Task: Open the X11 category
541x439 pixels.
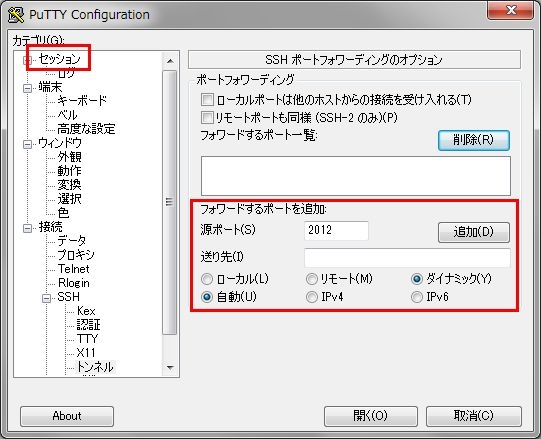Action: (86, 353)
